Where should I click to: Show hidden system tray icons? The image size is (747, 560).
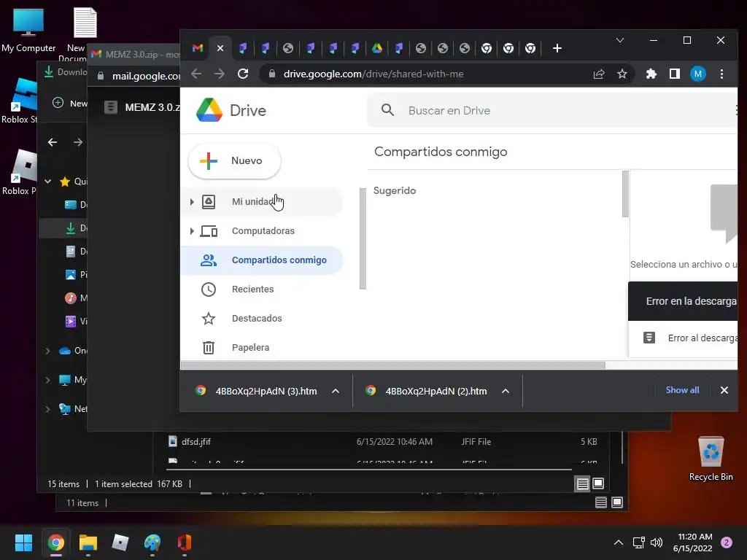[x=618, y=542]
